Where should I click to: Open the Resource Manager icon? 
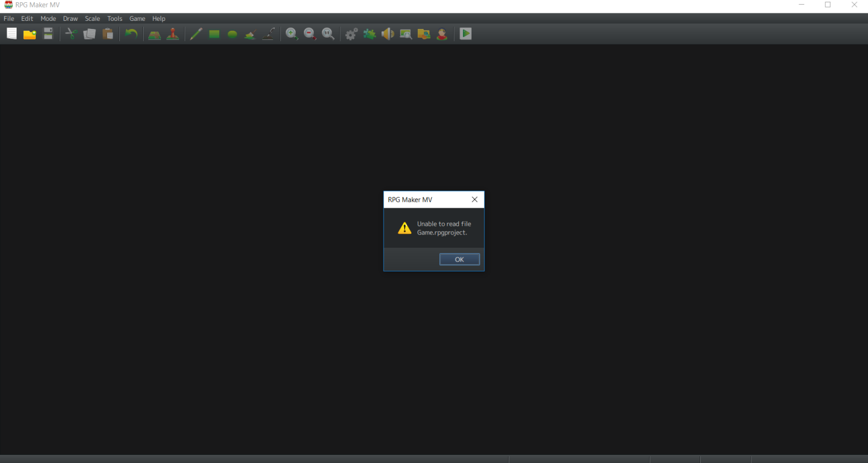tap(424, 34)
